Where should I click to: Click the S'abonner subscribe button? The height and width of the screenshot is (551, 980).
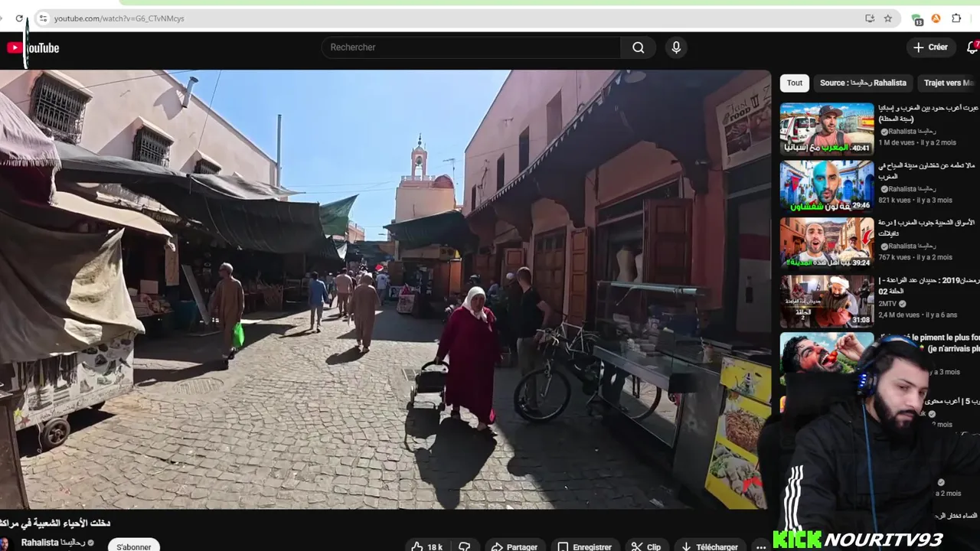134,546
